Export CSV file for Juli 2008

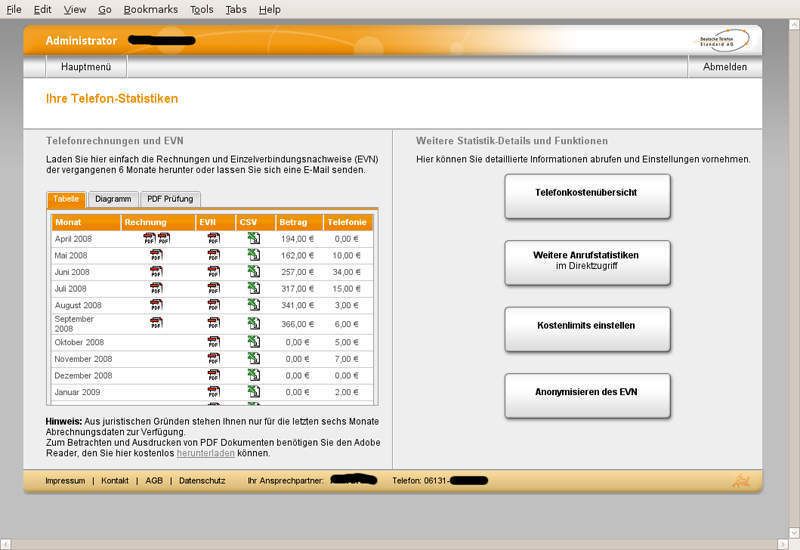point(254,288)
